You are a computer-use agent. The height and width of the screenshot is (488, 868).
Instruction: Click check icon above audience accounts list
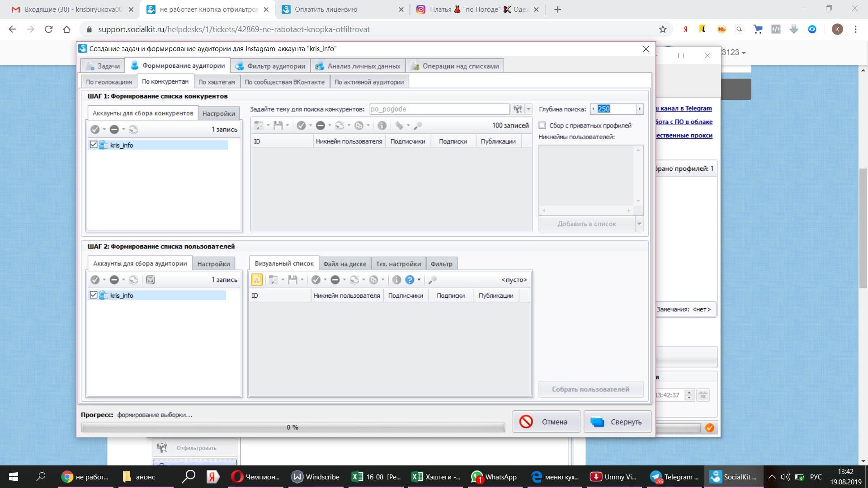pyautogui.click(x=95, y=280)
